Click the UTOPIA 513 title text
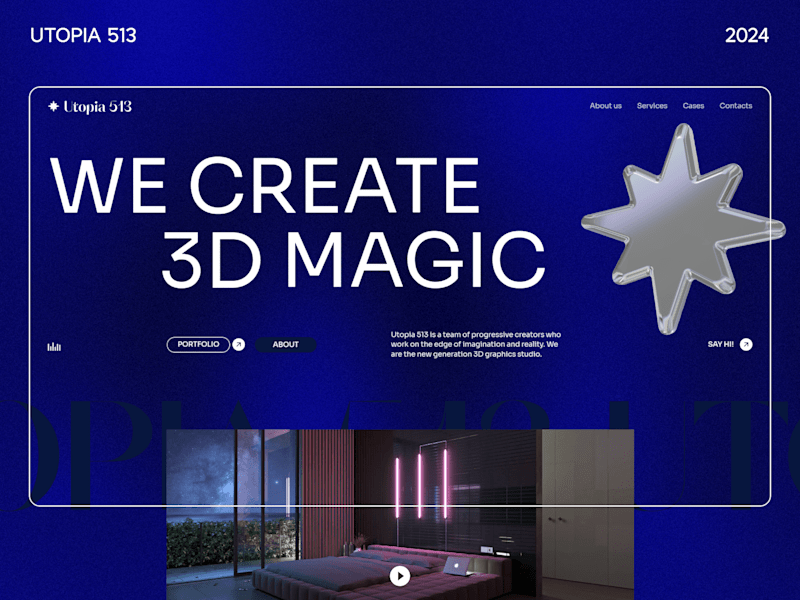800x600 pixels. click(x=83, y=35)
